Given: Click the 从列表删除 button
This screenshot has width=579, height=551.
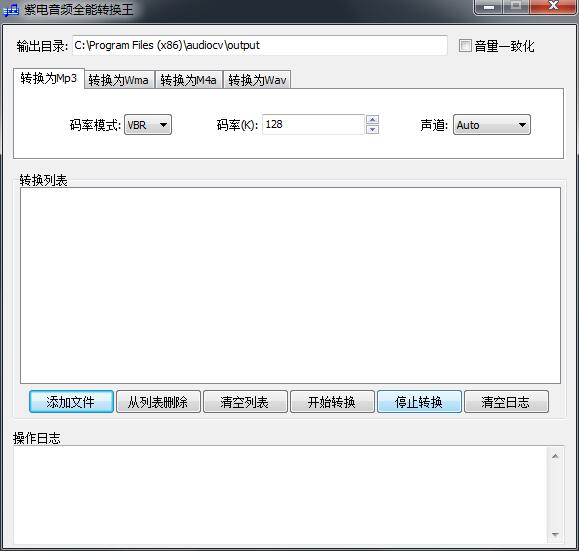Looking at the screenshot, I should [158, 401].
